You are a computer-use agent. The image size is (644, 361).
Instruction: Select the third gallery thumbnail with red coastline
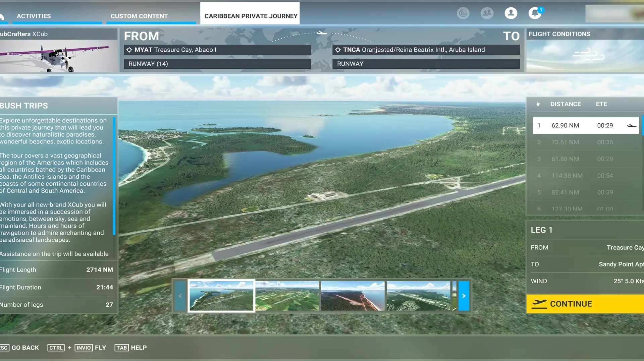click(x=353, y=296)
